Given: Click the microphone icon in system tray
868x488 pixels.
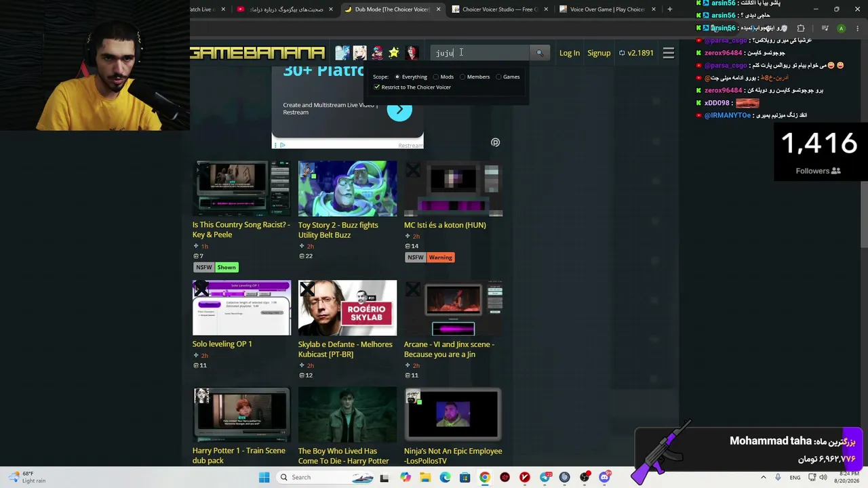Looking at the screenshot, I should (x=778, y=477).
